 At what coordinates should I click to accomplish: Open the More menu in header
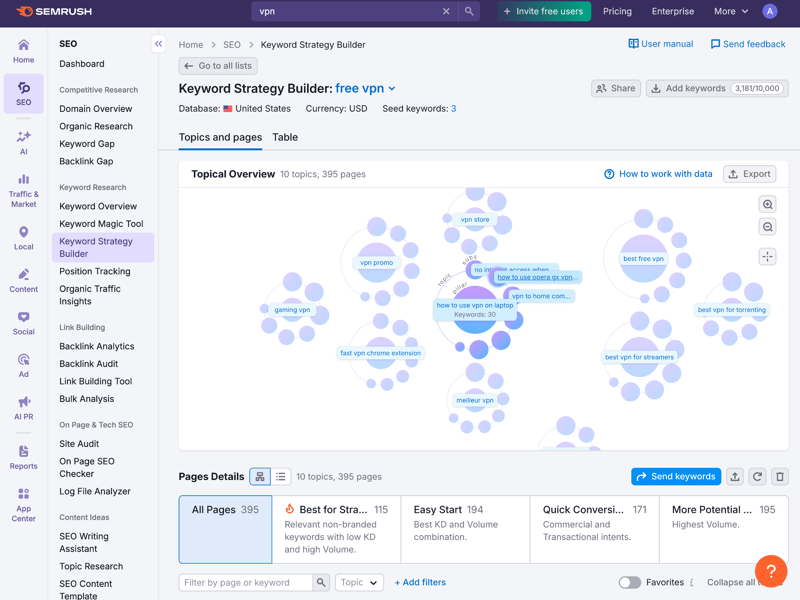coord(731,12)
